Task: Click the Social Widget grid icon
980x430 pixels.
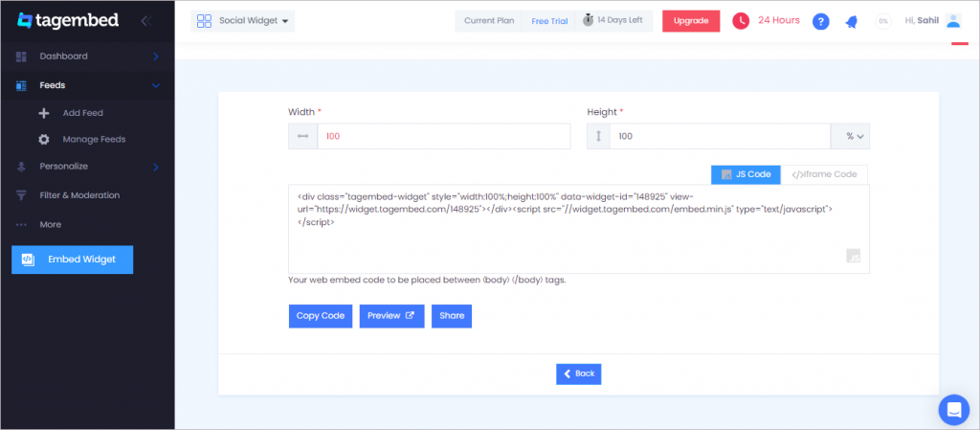Action: coord(204,21)
